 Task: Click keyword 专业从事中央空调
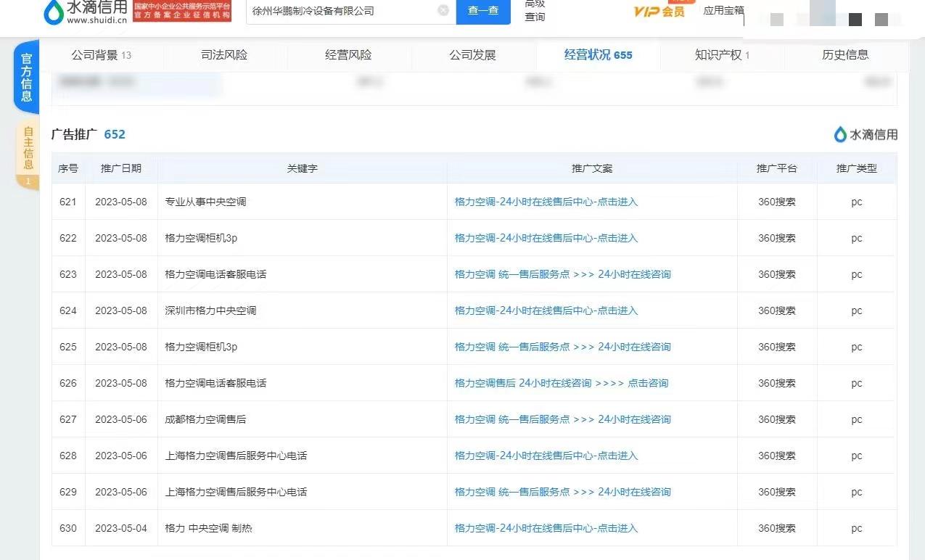coord(206,202)
